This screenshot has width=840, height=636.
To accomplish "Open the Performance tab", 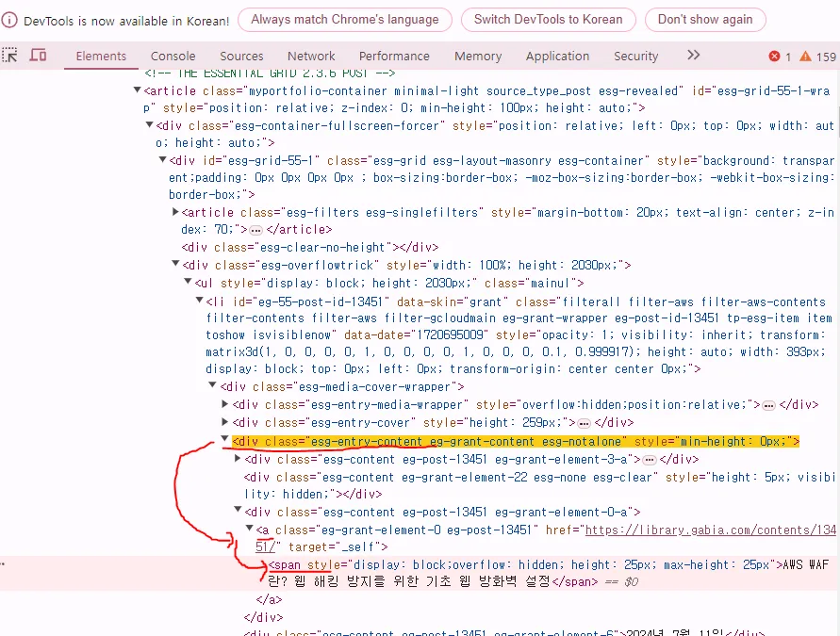I will point(394,57).
